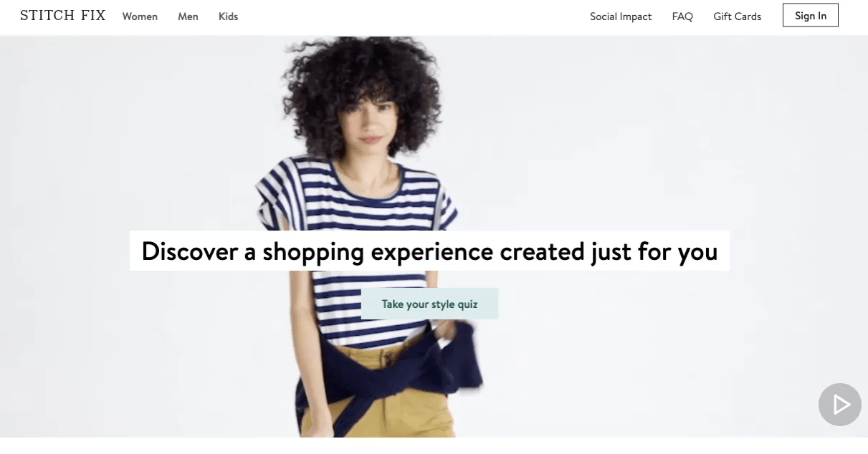Start the Take your style quiz button
The width and height of the screenshot is (868, 454).
429,304
